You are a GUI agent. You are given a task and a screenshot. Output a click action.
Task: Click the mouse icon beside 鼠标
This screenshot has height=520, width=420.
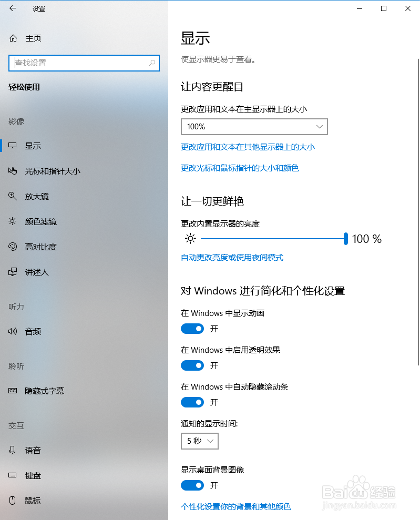click(x=13, y=501)
